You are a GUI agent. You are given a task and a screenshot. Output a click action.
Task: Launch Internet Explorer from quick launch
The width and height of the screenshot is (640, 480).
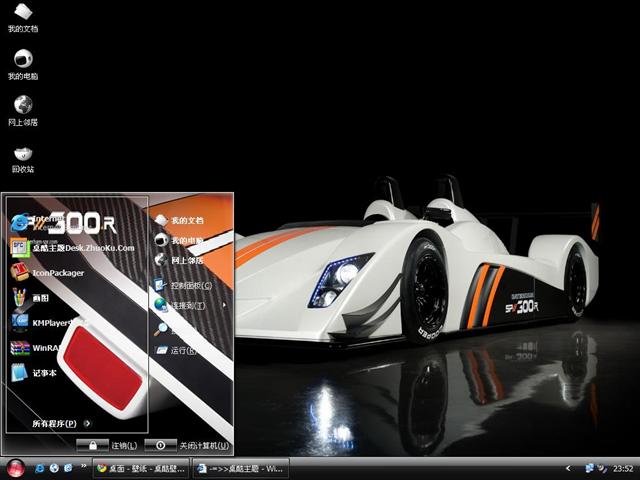coord(40,468)
